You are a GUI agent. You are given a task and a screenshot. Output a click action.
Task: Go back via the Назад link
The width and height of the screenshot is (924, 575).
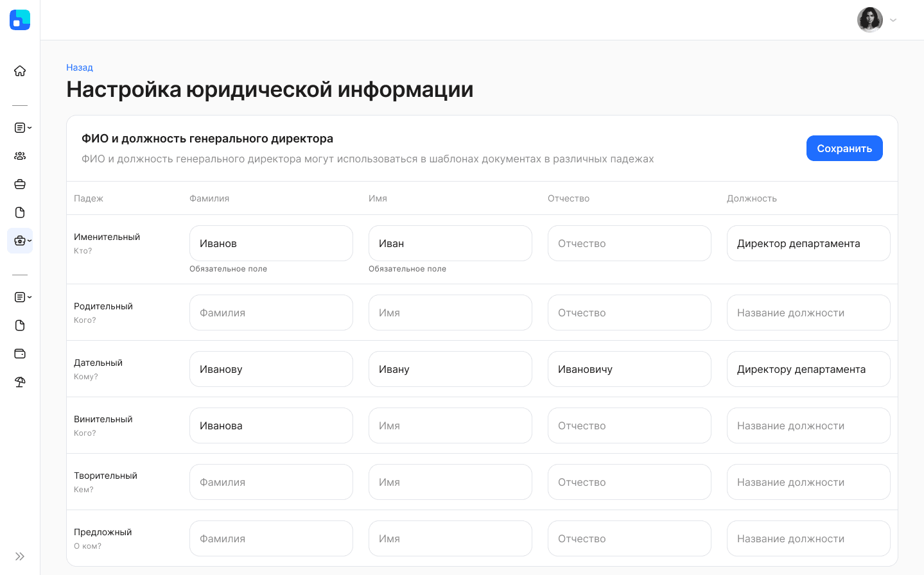(x=80, y=67)
